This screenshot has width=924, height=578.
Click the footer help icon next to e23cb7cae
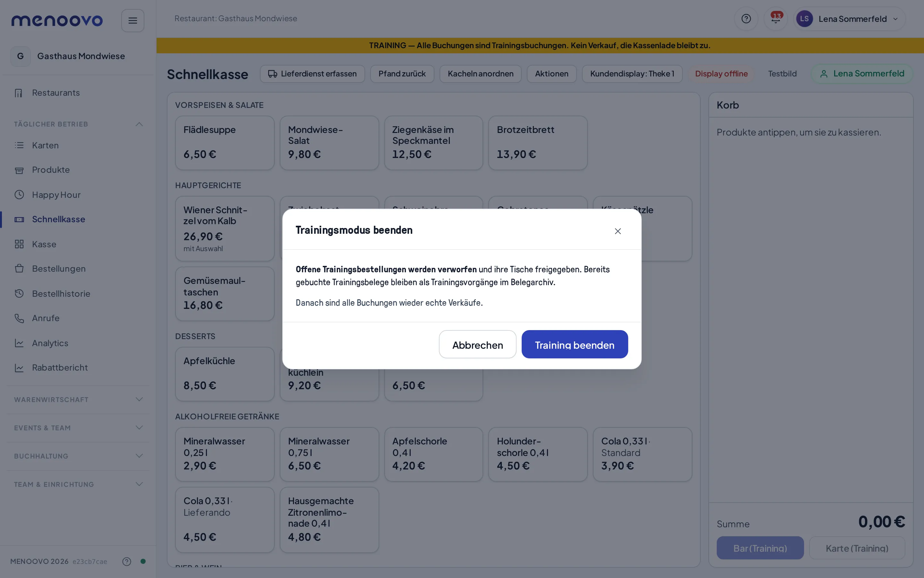coord(127,561)
